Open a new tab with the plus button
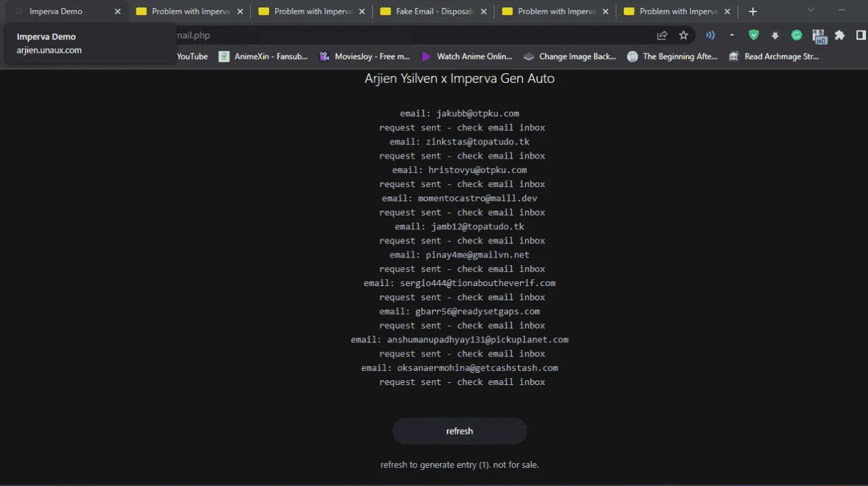 (753, 12)
